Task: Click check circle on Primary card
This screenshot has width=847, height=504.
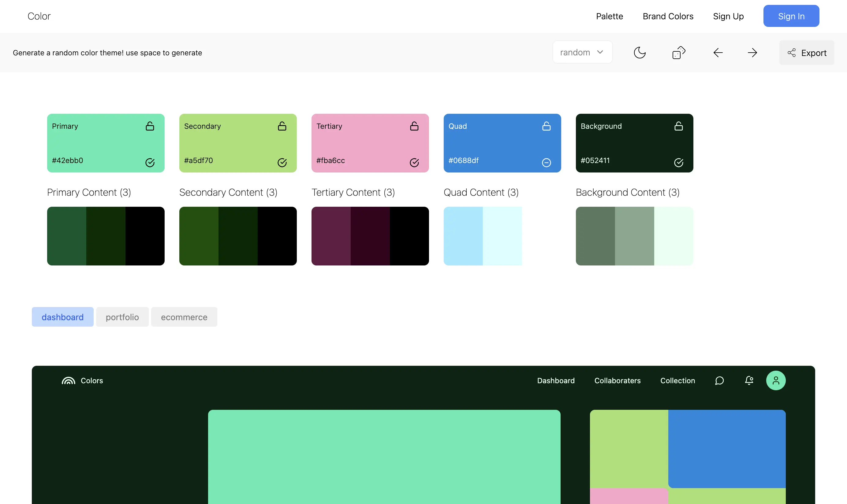Action: tap(150, 163)
